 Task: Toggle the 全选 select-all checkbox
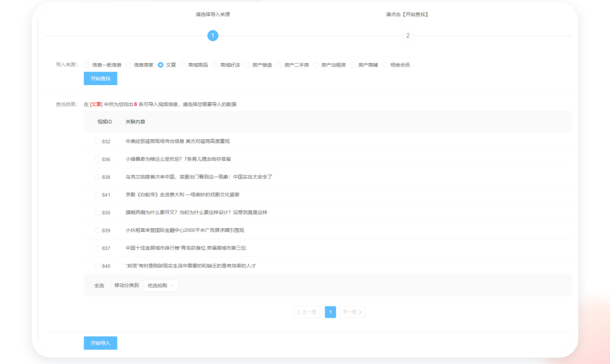pos(90,286)
